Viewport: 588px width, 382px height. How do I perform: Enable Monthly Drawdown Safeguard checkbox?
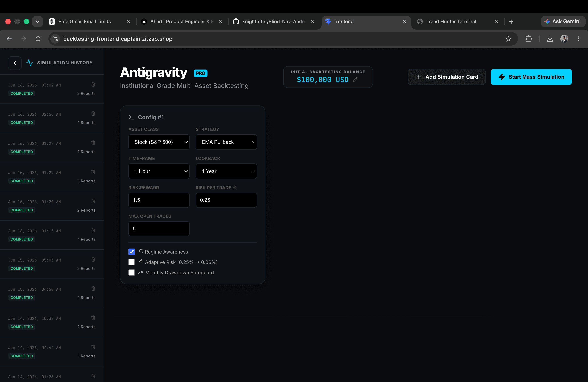[132, 273]
